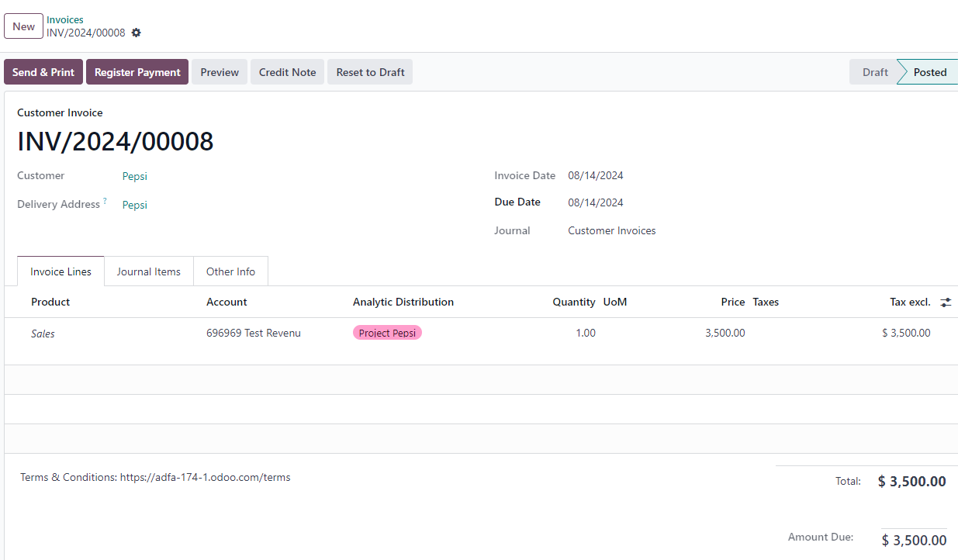
Task: Click the Terms & Conditions text
Action: point(155,477)
